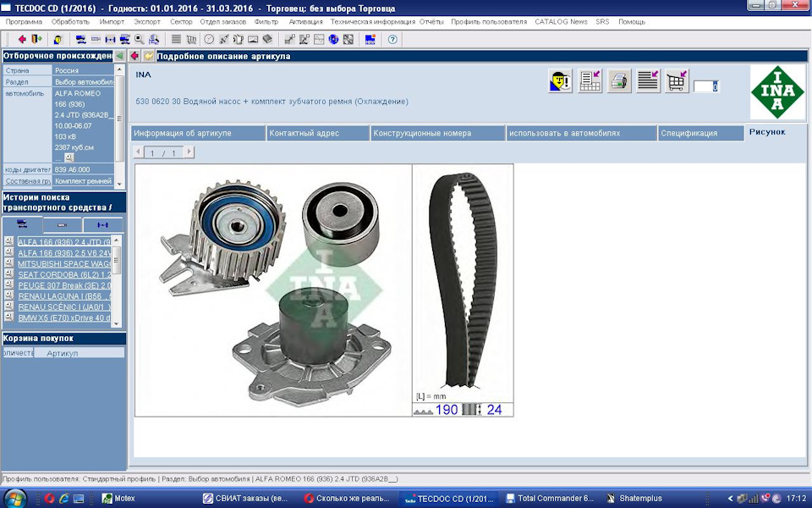
Task: Open BMW X5 (E70) xDrive history link
Action: click(64, 317)
